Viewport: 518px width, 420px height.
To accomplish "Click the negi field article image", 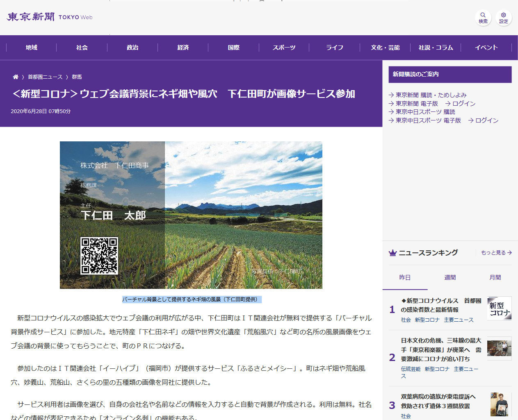I will (191, 215).
